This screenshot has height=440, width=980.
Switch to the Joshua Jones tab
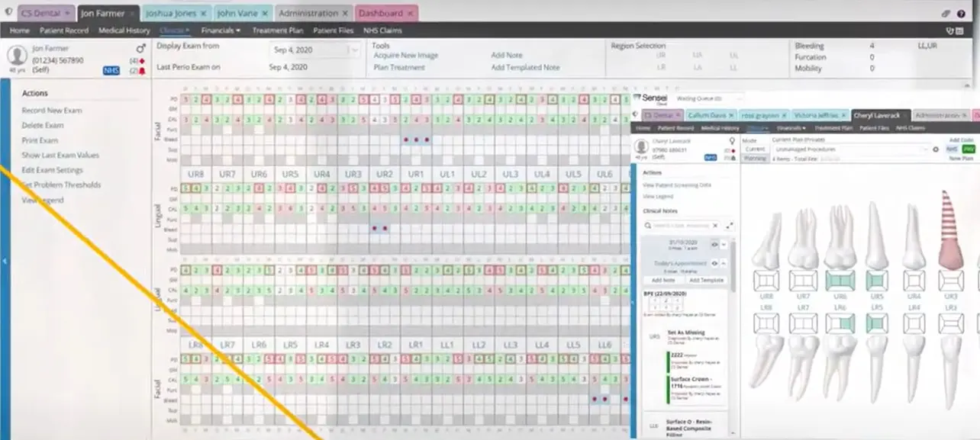[x=169, y=13]
